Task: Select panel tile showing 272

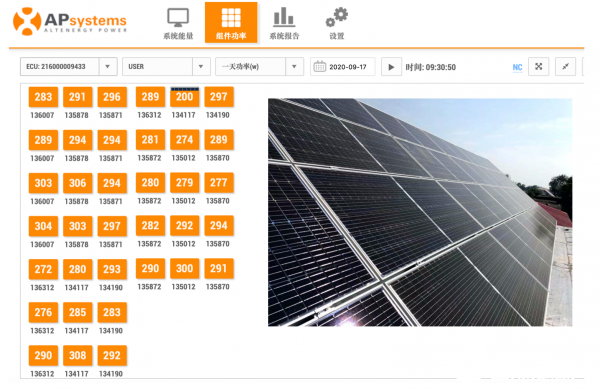Action: tap(43, 269)
